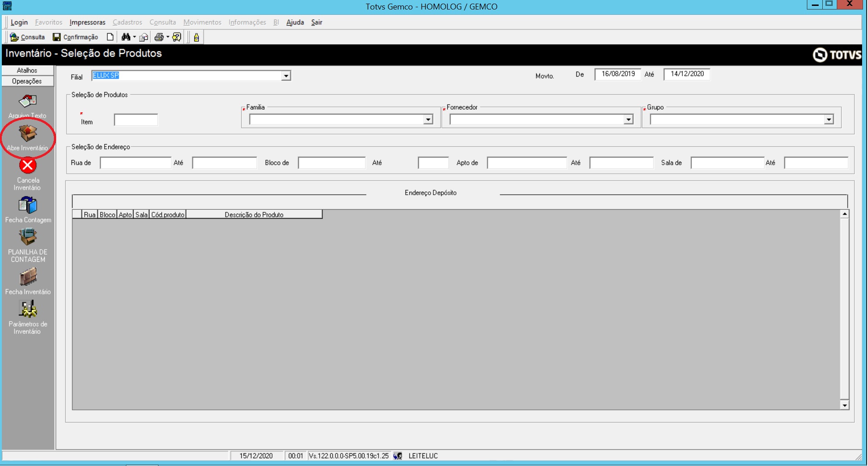Expand the Grupo combo box
This screenshot has width=868, height=466.
[x=829, y=120]
